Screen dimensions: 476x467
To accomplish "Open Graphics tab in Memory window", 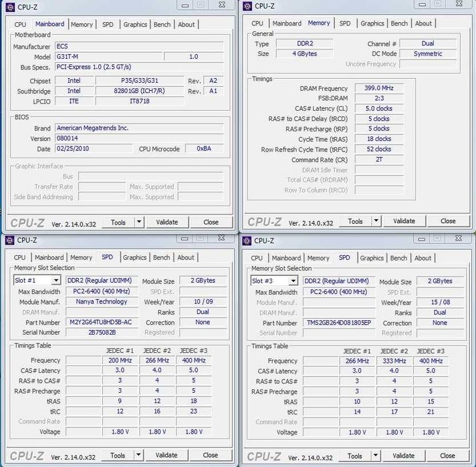I will pos(372,23).
